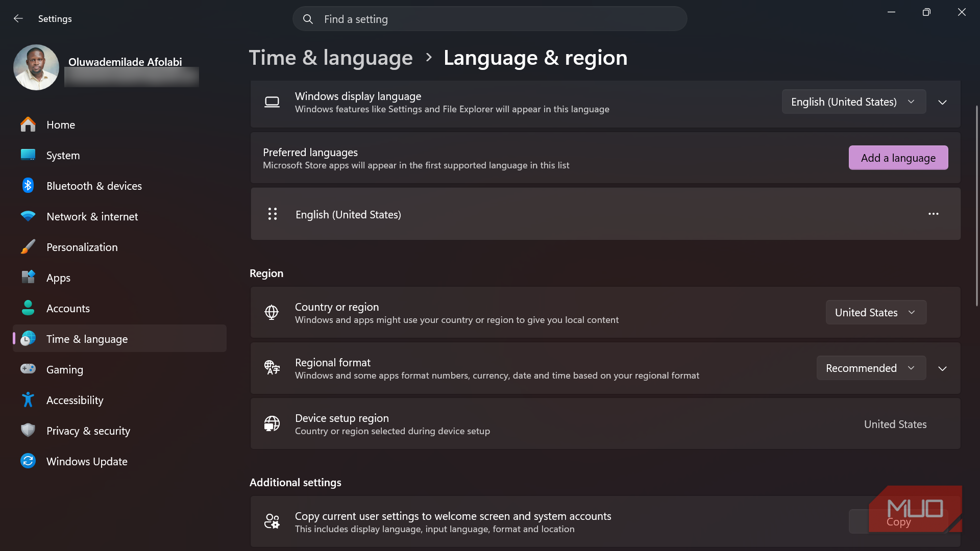Click the Oluwademilade Afolabi account name
Viewport: 980px width, 551px height.
click(x=125, y=62)
